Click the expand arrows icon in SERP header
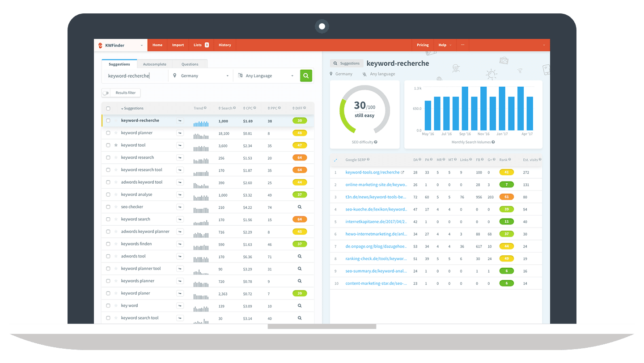Viewport: 644px width, 363px height. coord(335,160)
